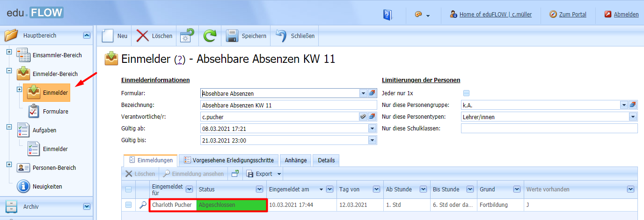Check the Charloth Pucher row checkbox
This screenshot has width=644, height=220.
129,205
